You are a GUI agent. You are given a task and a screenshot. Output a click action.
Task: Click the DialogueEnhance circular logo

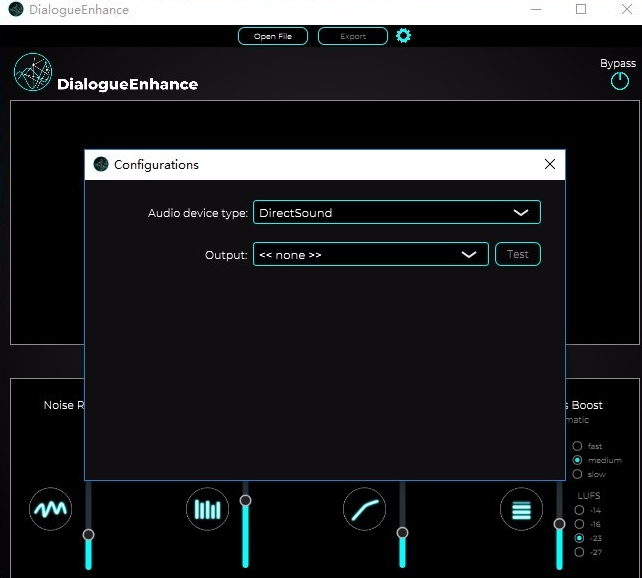click(x=33, y=72)
